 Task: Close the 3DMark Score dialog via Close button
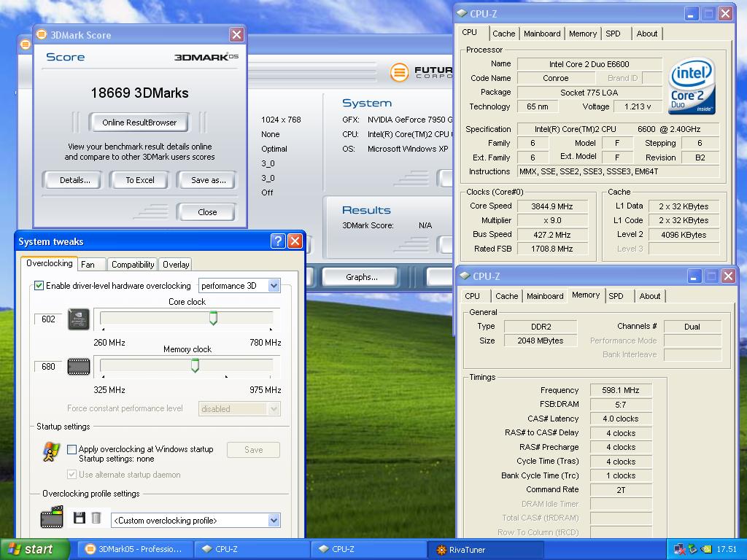(207, 212)
